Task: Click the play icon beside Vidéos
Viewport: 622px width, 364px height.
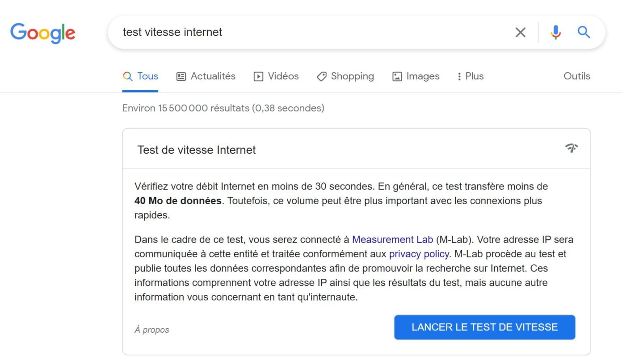Action: tap(258, 76)
